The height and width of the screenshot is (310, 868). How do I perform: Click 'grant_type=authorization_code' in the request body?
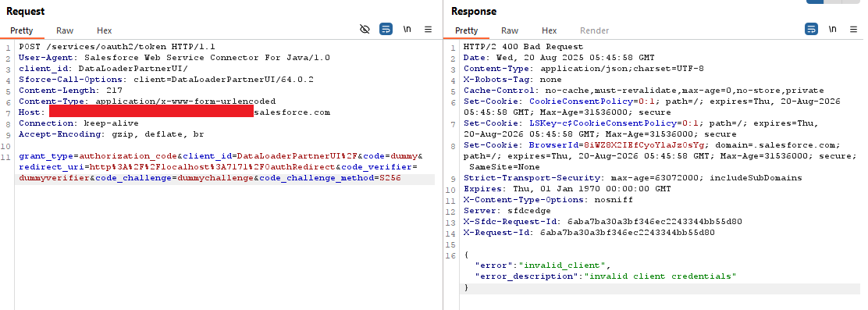coord(98,156)
